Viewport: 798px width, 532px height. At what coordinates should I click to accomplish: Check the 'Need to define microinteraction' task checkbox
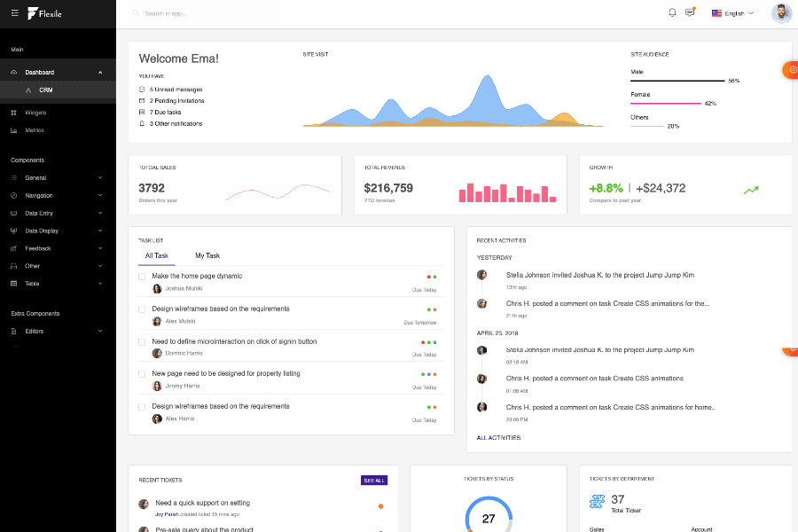140,342
